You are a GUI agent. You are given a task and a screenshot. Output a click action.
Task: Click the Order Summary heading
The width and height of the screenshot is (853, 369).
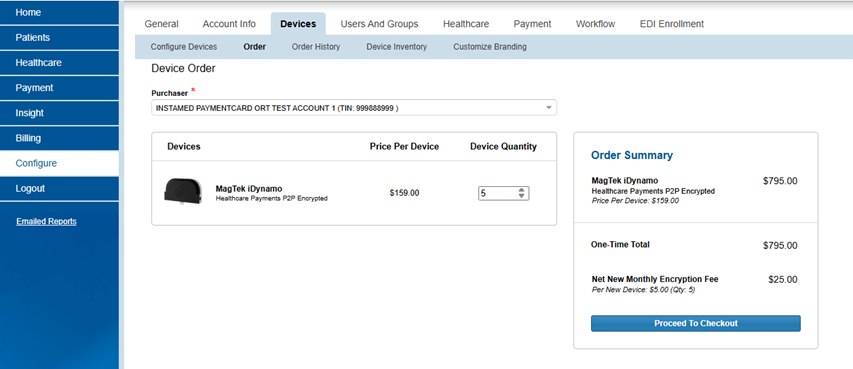click(x=632, y=155)
